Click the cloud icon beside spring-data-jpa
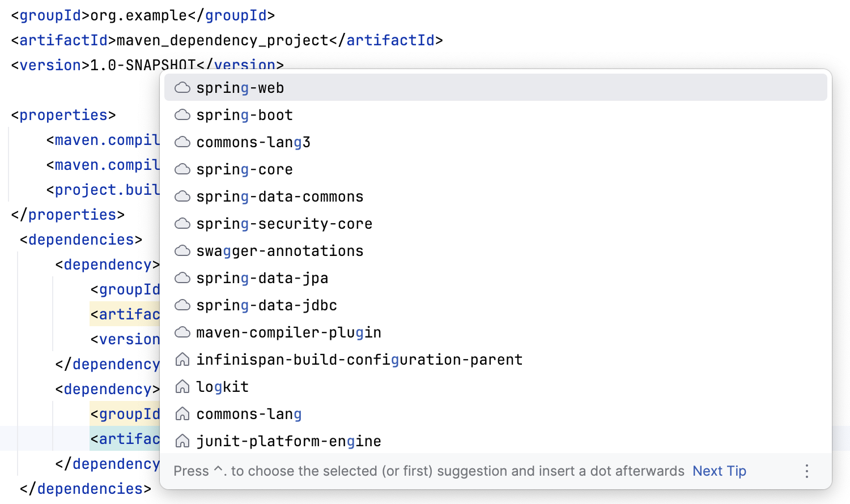Image resolution: width=850 pixels, height=504 pixels. [x=182, y=278]
